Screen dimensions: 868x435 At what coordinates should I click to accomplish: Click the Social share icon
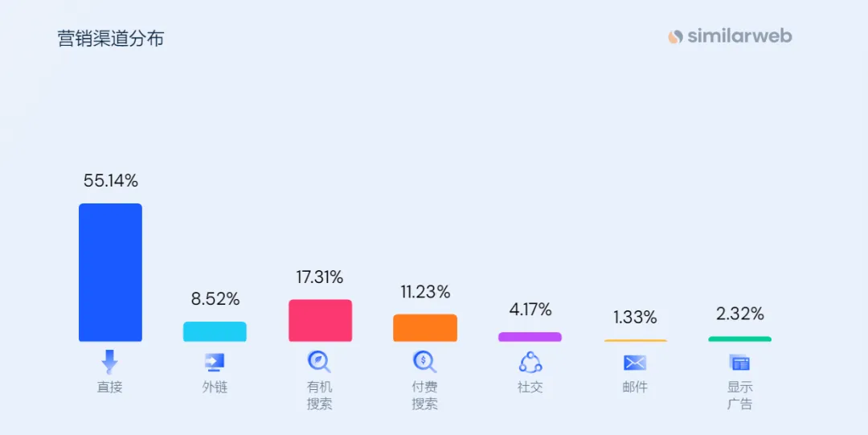pyautogui.click(x=530, y=362)
